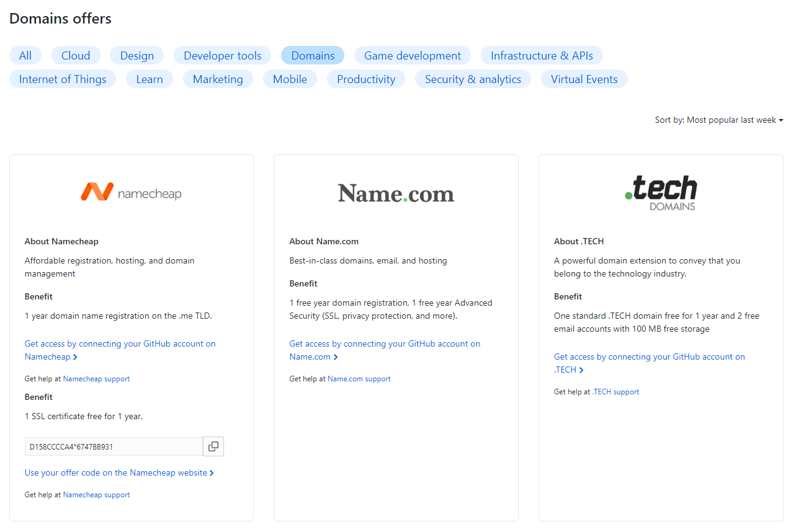Select the Marketing category filter
Screen dimensions: 796x532
pos(218,79)
